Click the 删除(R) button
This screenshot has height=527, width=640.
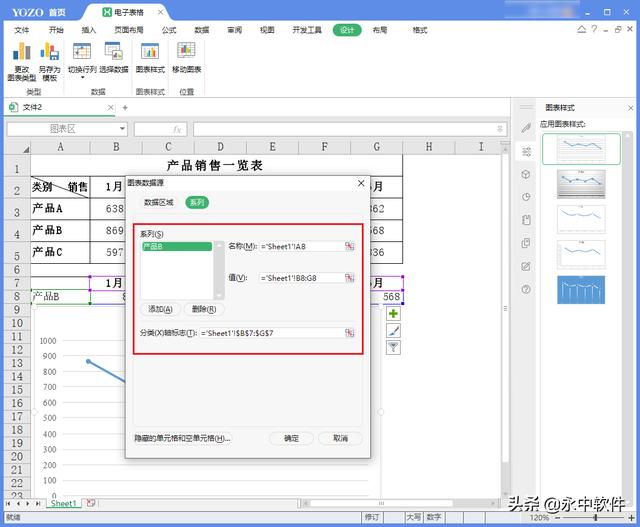click(x=204, y=309)
